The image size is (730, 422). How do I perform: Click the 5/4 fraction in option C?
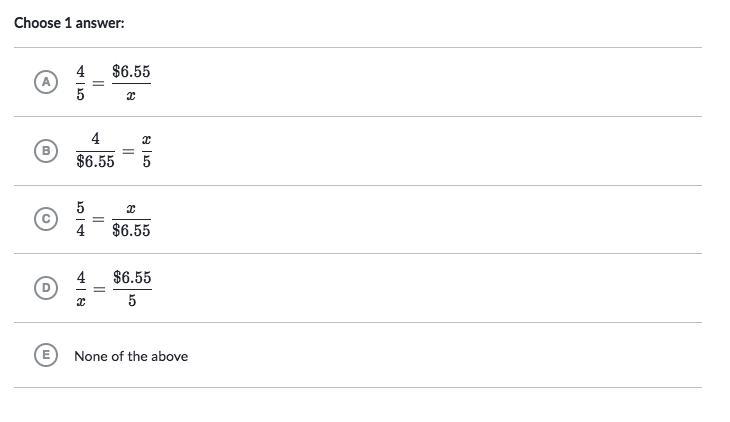[81, 219]
